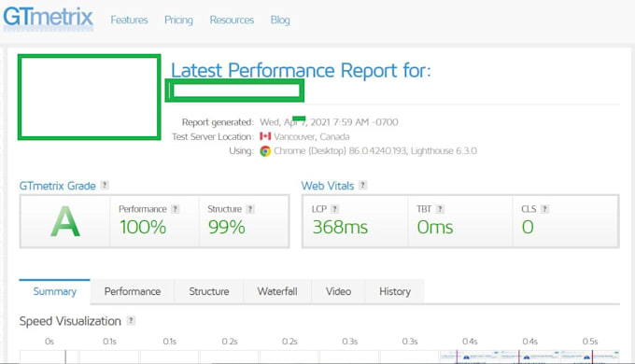Click the GTmetrix Grade heading
Viewport: 635px width, 364px height.
58,186
